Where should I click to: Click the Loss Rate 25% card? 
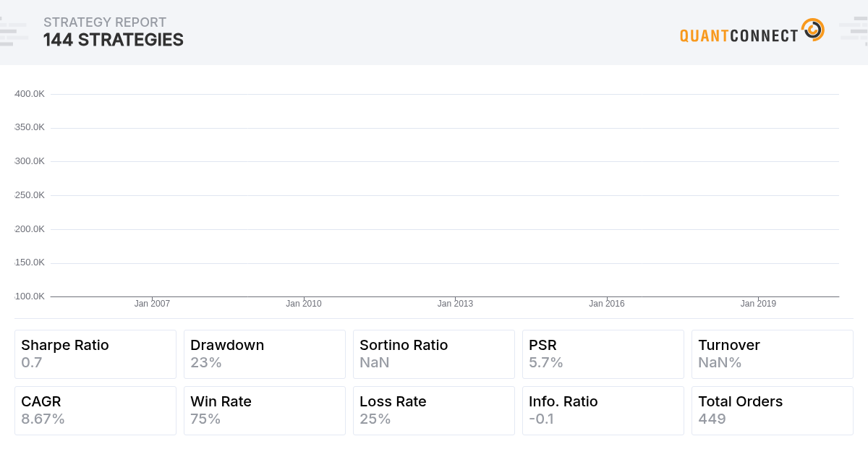[x=434, y=410]
